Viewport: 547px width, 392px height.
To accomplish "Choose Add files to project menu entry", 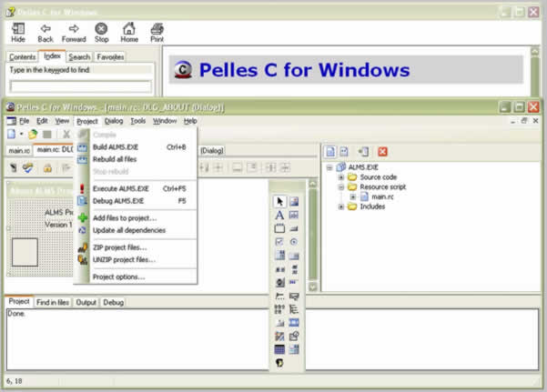I will 136,218.
